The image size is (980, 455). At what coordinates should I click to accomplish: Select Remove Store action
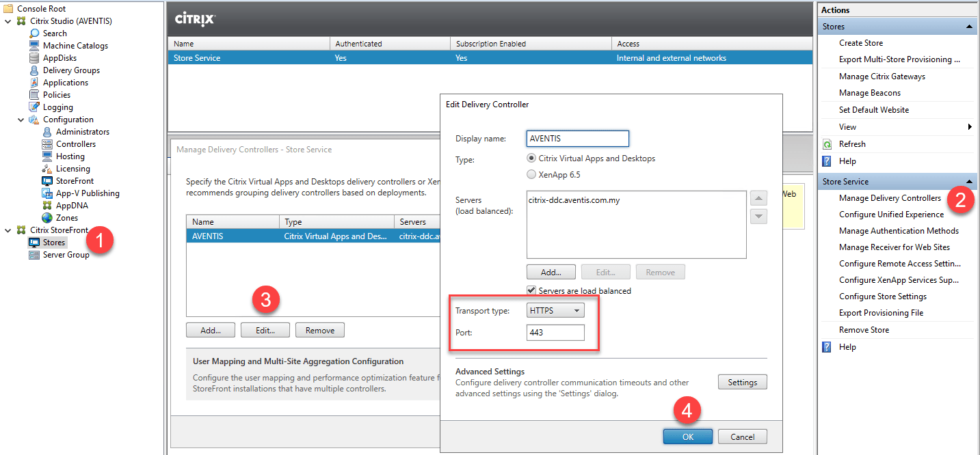click(x=864, y=330)
